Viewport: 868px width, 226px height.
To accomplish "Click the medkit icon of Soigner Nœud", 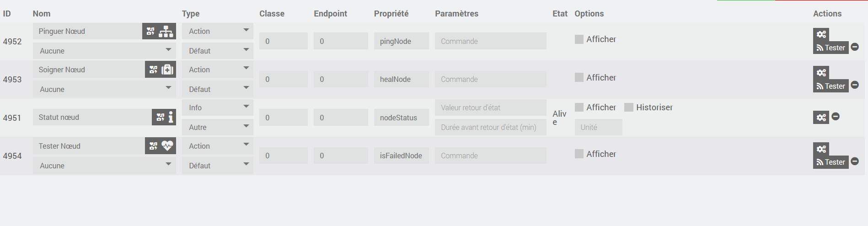I will click(167, 70).
